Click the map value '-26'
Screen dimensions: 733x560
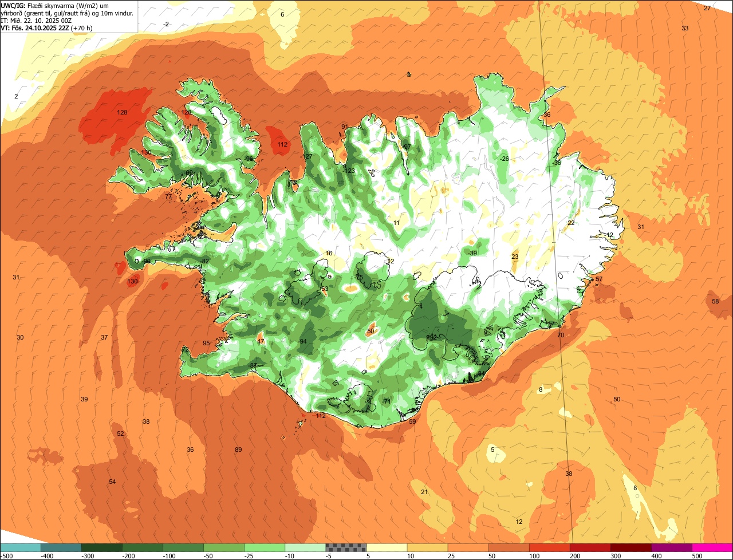coord(504,159)
